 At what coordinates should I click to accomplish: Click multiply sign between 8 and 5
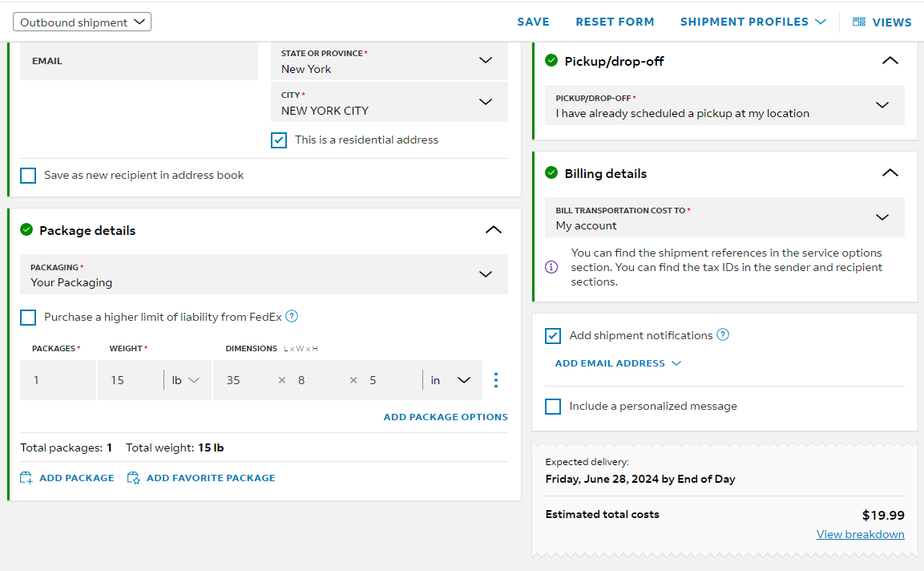coord(353,380)
